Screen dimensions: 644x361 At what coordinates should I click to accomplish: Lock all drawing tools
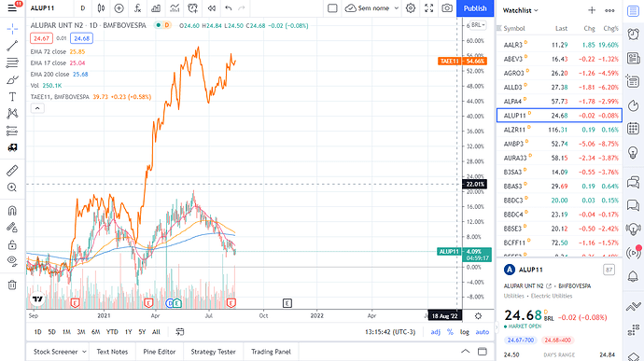12,244
